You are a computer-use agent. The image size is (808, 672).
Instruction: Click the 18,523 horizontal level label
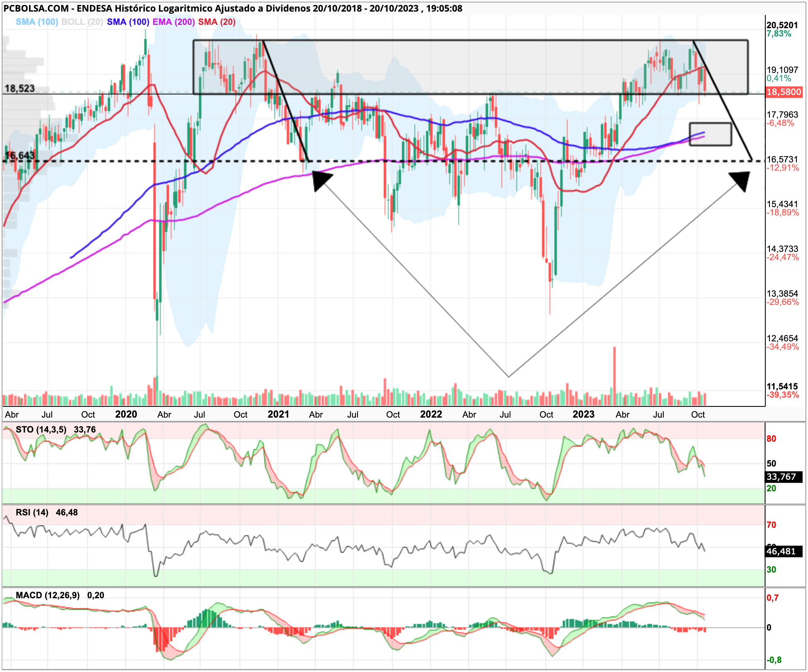point(19,89)
